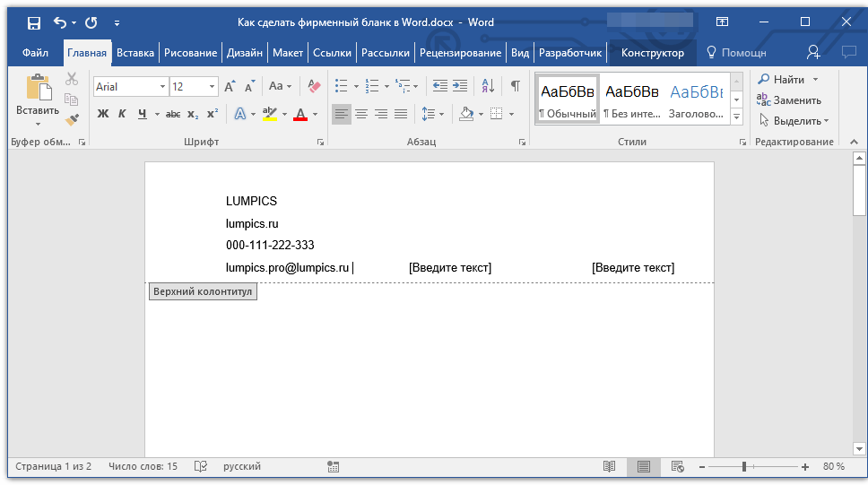868x485 pixels.
Task: Expand the line spacing dropdown
Action: pos(441,114)
